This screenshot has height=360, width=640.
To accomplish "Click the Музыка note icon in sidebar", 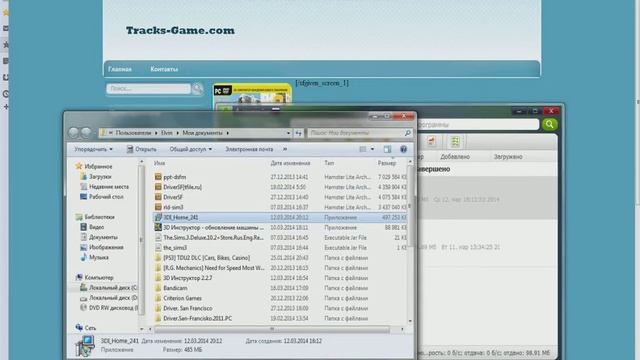I will [84, 257].
